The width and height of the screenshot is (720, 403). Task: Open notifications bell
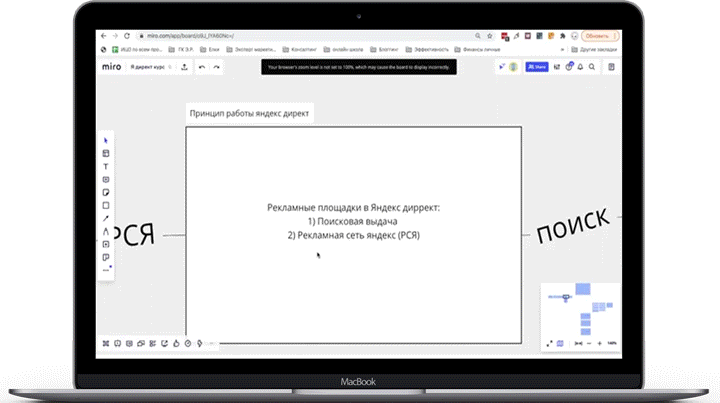pyautogui.click(x=580, y=67)
